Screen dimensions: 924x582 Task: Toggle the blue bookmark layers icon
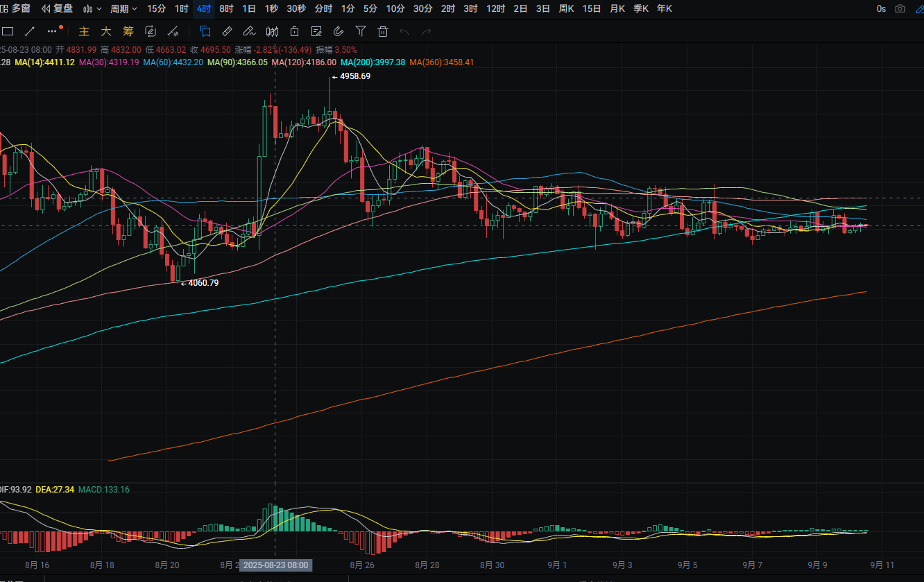(205, 31)
